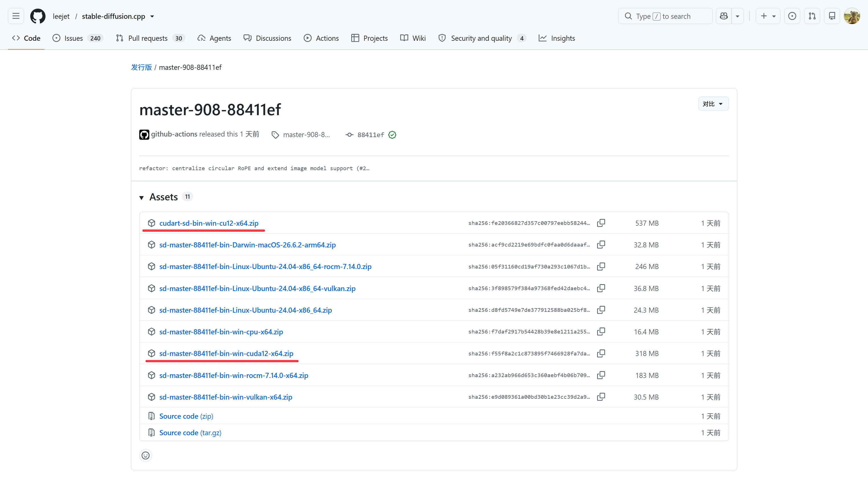The width and height of the screenshot is (868, 480).
Task: Download the Darwin-macOS-26.6.2-arm64.zip asset
Action: pyautogui.click(x=247, y=245)
